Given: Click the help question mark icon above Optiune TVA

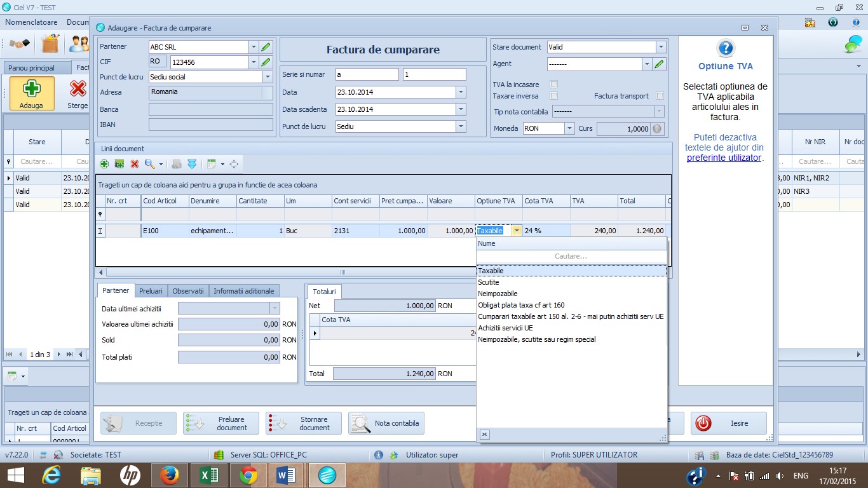Looking at the screenshot, I should click(725, 48).
